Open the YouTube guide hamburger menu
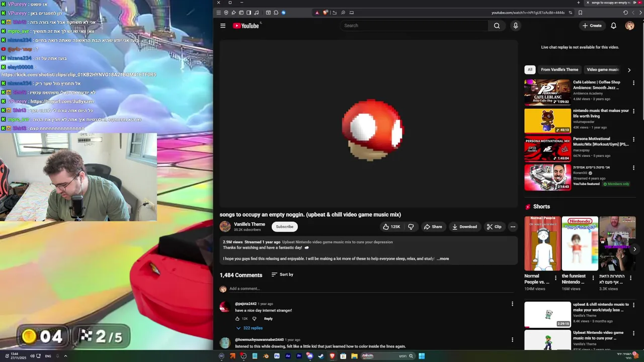Viewport: 644px width, 362px height. (x=223, y=26)
